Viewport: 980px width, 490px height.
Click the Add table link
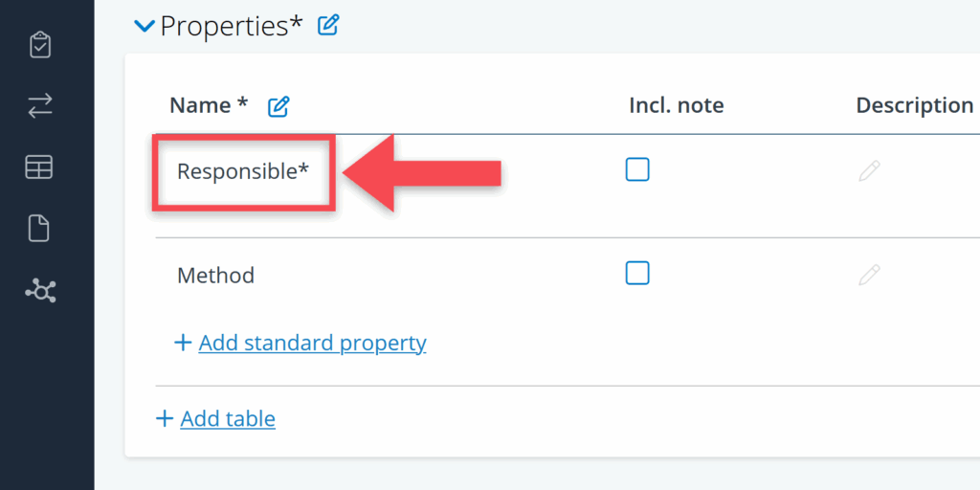[228, 418]
